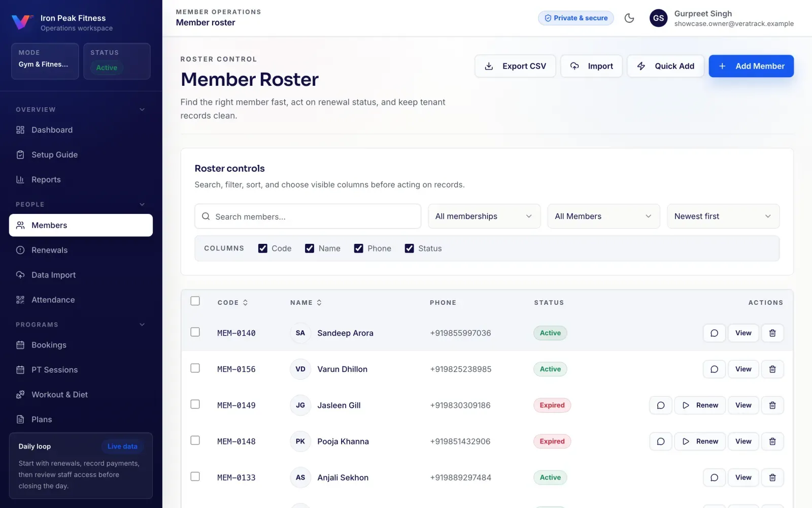
Task: Click the Iron Peak Fitness logo
Action: [x=22, y=22]
